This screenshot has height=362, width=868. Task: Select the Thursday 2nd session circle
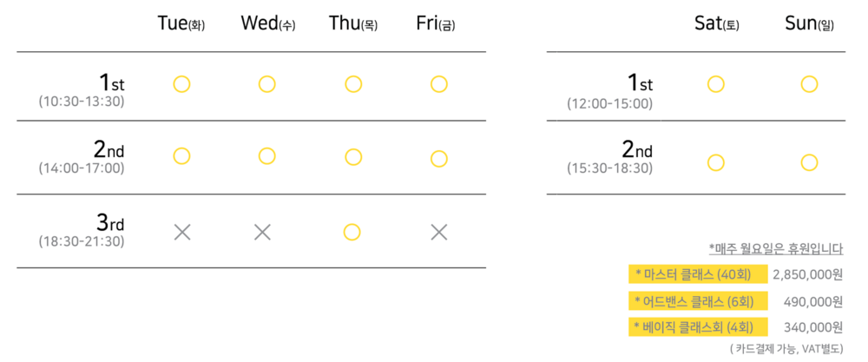353,157
